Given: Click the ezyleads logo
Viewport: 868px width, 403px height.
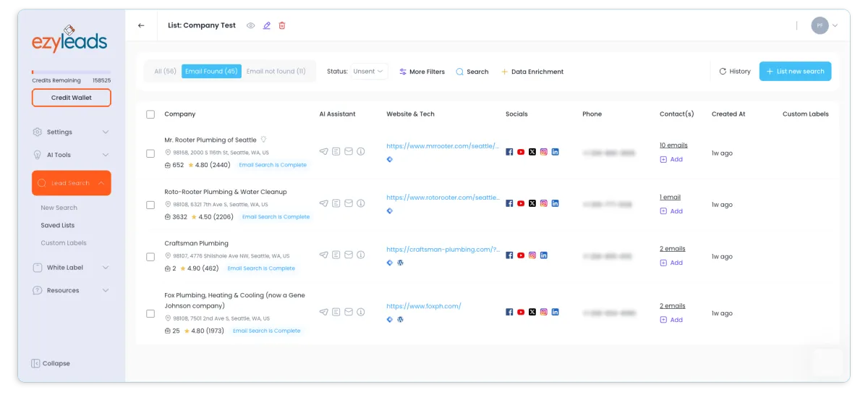Looking at the screenshot, I should coord(70,40).
